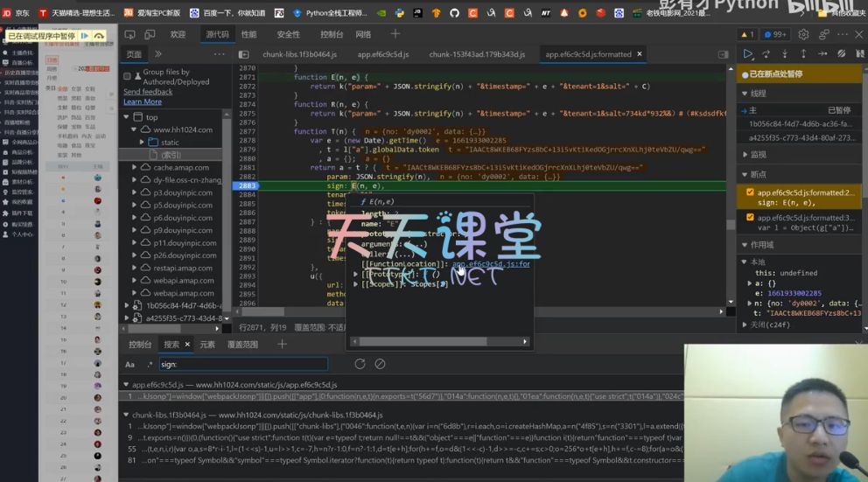
Task: Toggle Group files by Authored/Deployed checkbox
Action: point(128,77)
